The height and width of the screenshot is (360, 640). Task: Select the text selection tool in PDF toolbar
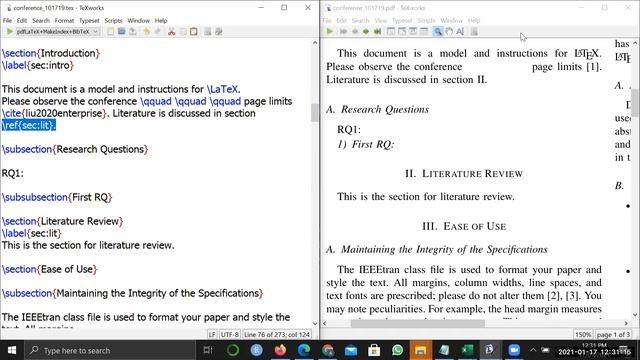point(460,31)
